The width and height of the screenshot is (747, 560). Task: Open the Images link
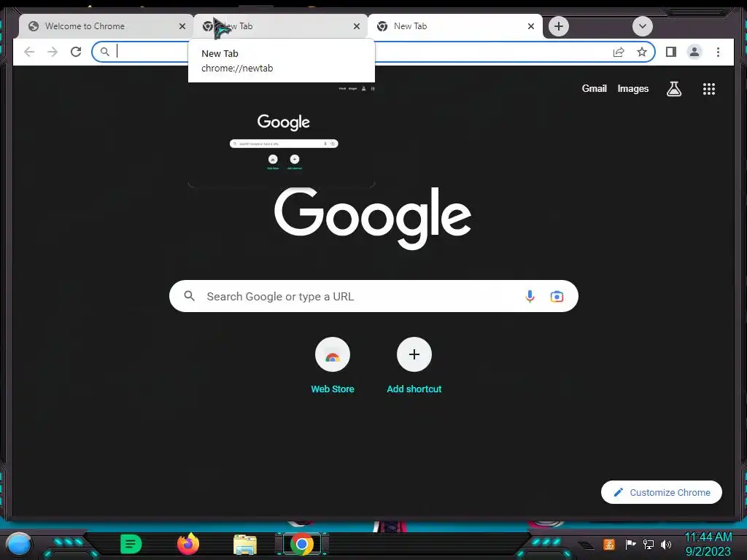coord(632,88)
